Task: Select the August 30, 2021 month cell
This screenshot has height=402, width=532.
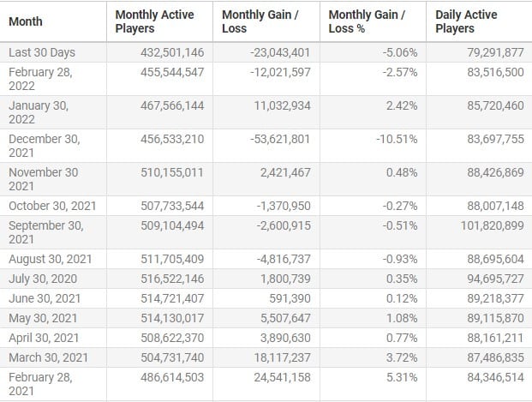Action: (x=51, y=259)
